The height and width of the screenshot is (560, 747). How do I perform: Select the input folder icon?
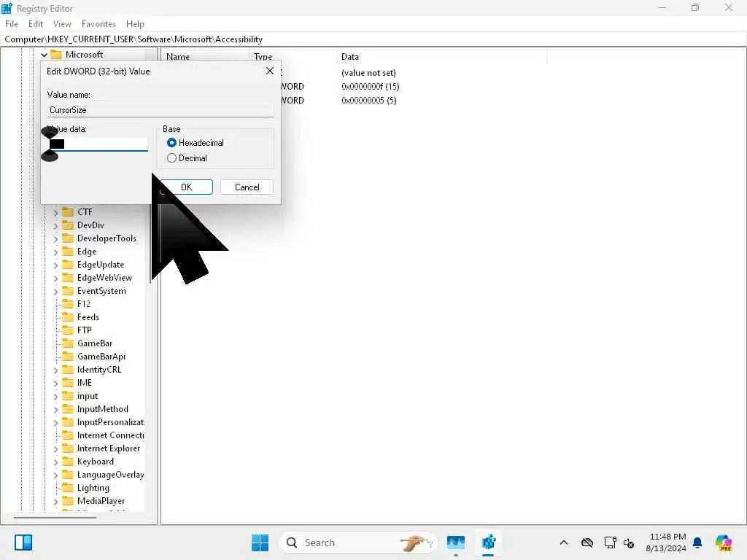68,396
